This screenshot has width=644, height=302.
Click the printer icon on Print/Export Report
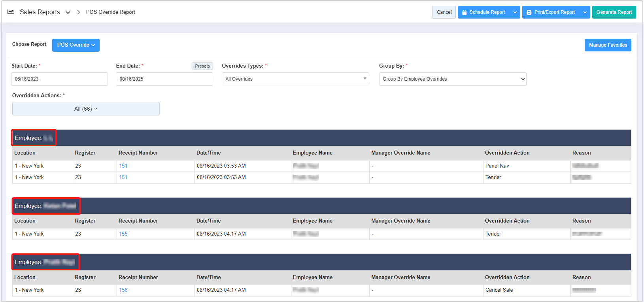pyautogui.click(x=529, y=12)
